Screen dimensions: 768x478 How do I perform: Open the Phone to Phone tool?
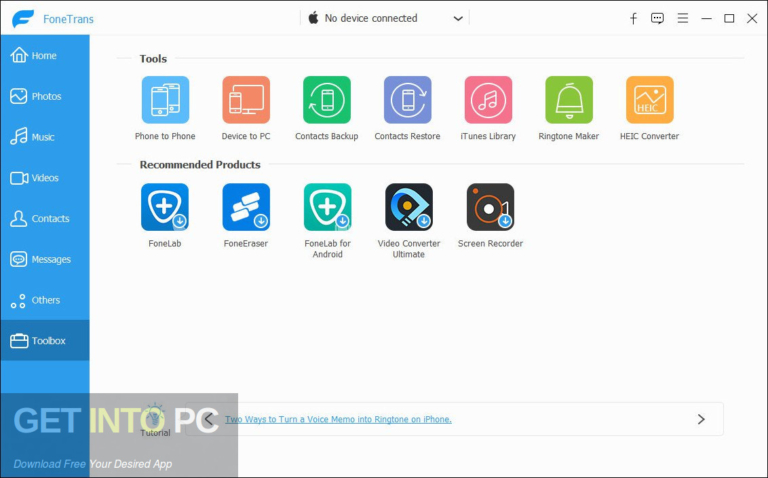pos(165,100)
